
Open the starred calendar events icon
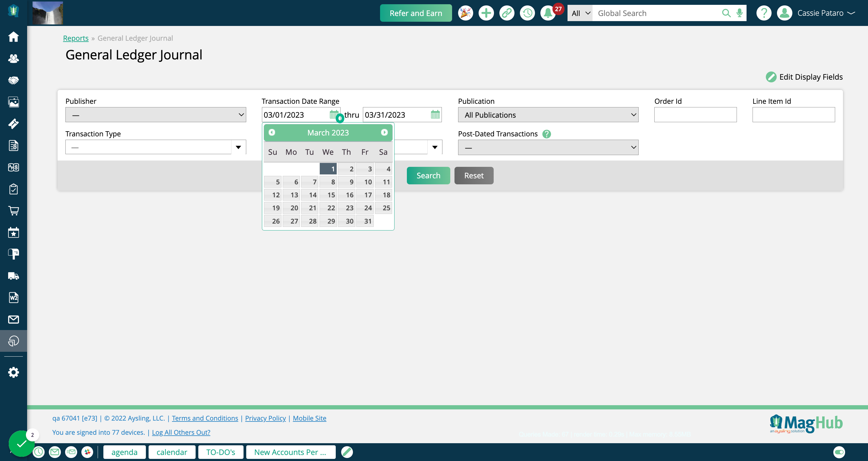(x=14, y=232)
